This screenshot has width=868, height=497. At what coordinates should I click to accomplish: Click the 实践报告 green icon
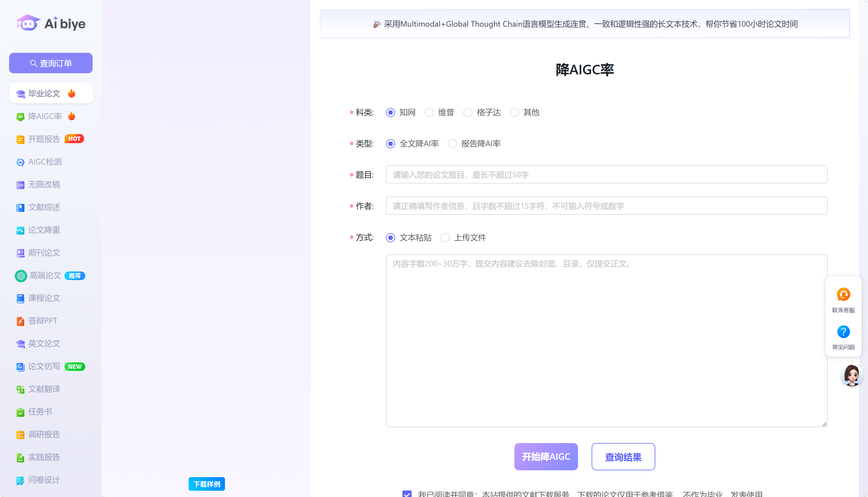click(x=20, y=458)
